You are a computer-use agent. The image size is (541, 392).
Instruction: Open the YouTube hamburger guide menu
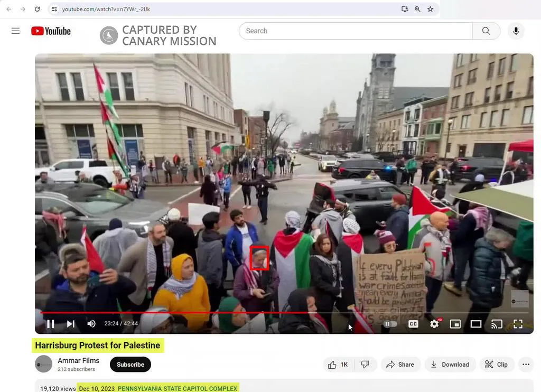click(15, 31)
